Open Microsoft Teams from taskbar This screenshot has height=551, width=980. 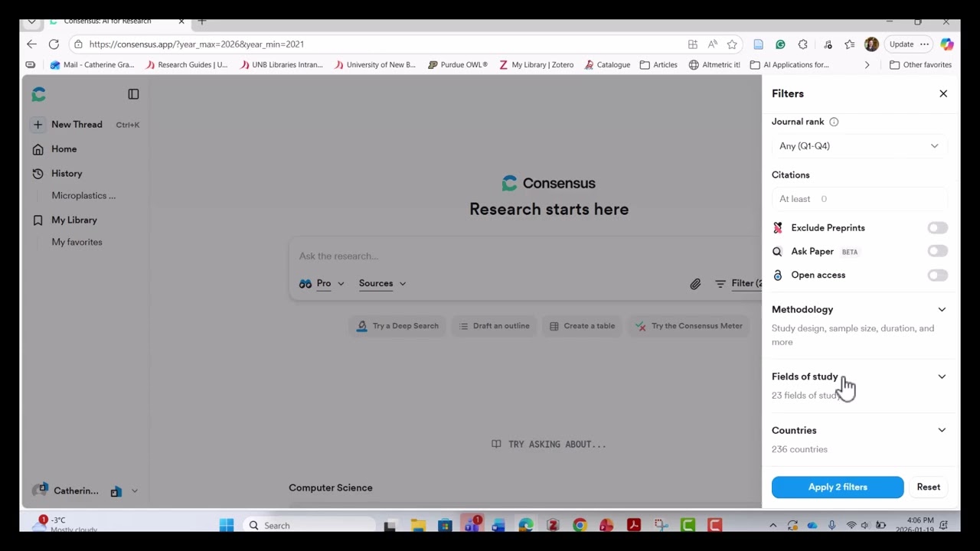(x=472, y=525)
